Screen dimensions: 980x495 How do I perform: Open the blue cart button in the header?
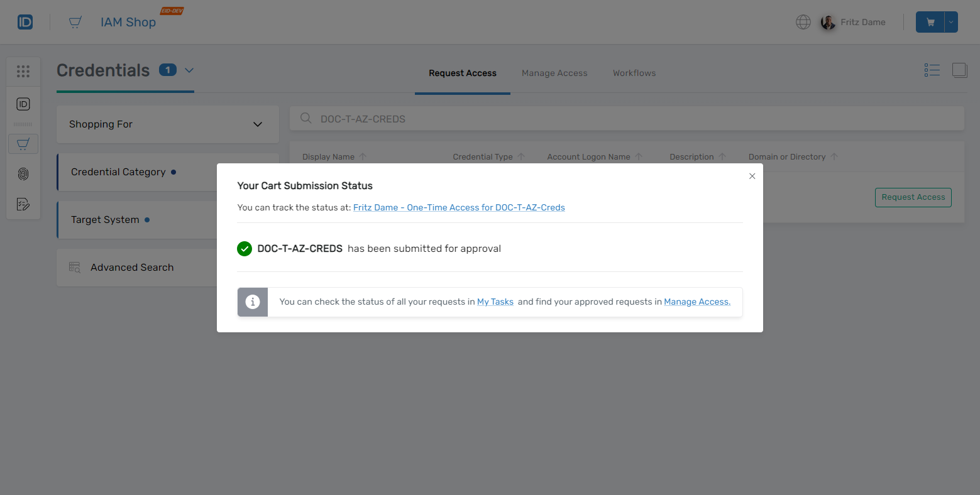click(929, 21)
